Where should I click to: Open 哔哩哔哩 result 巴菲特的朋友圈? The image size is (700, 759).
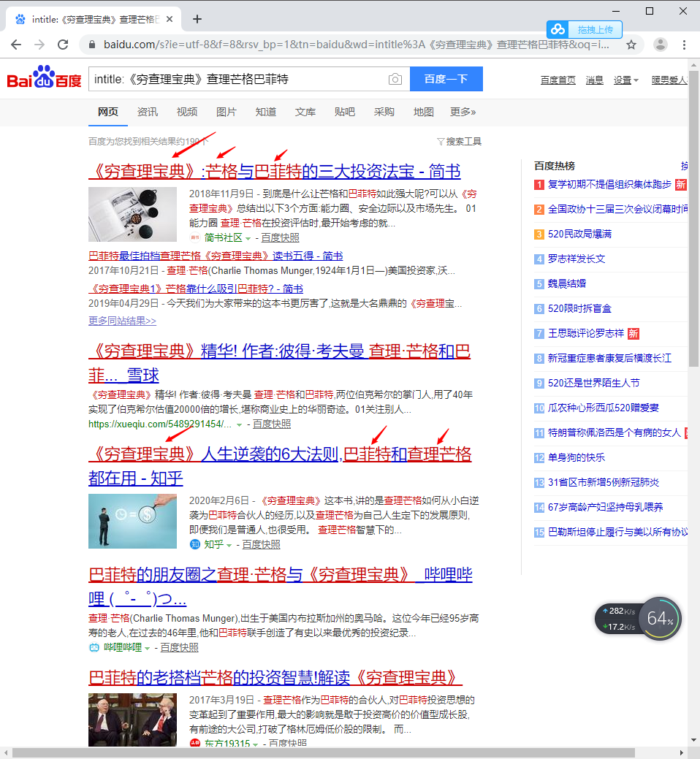(281, 586)
